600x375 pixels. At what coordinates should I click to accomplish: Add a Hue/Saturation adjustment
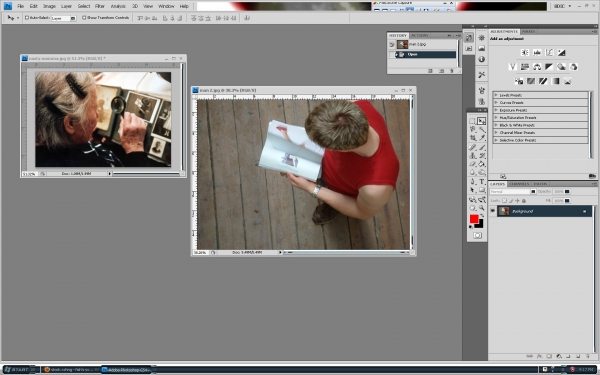(x=525, y=67)
